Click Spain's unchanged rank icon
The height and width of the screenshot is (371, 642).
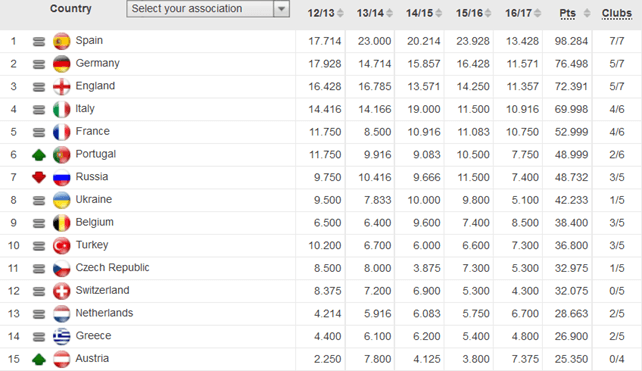(x=39, y=41)
